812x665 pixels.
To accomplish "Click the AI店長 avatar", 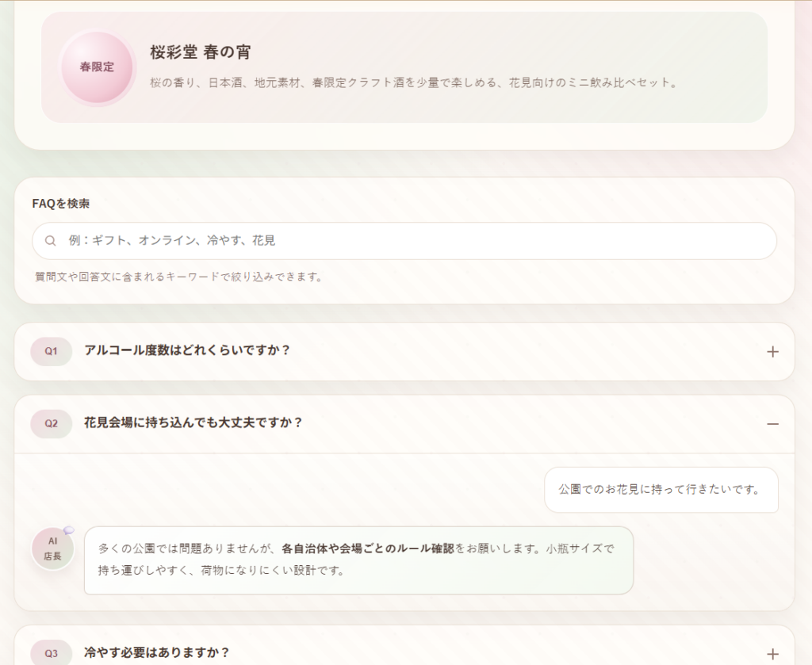I will pyautogui.click(x=52, y=548).
